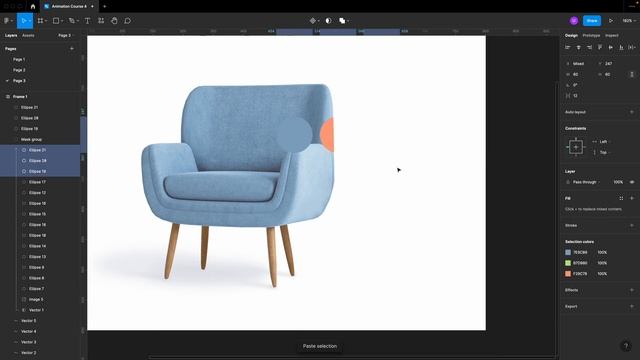
Task: Add auto layout with plus
Action: click(632, 112)
